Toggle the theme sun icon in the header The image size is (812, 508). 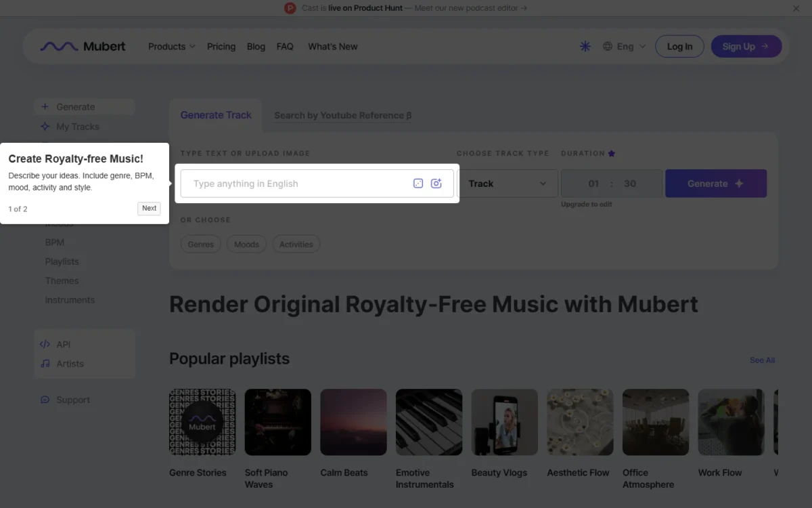click(x=585, y=47)
